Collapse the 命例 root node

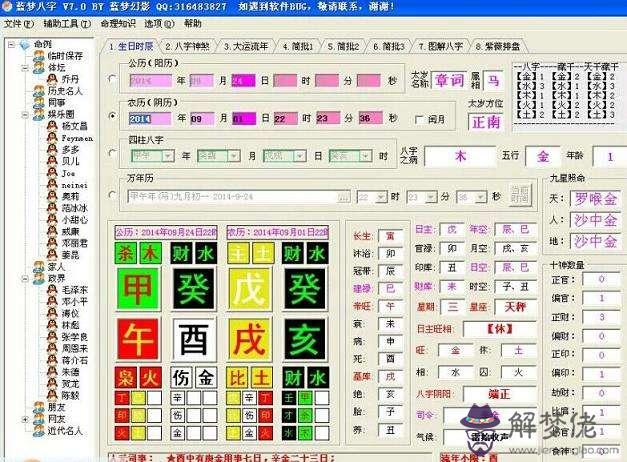(x=12, y=44)
